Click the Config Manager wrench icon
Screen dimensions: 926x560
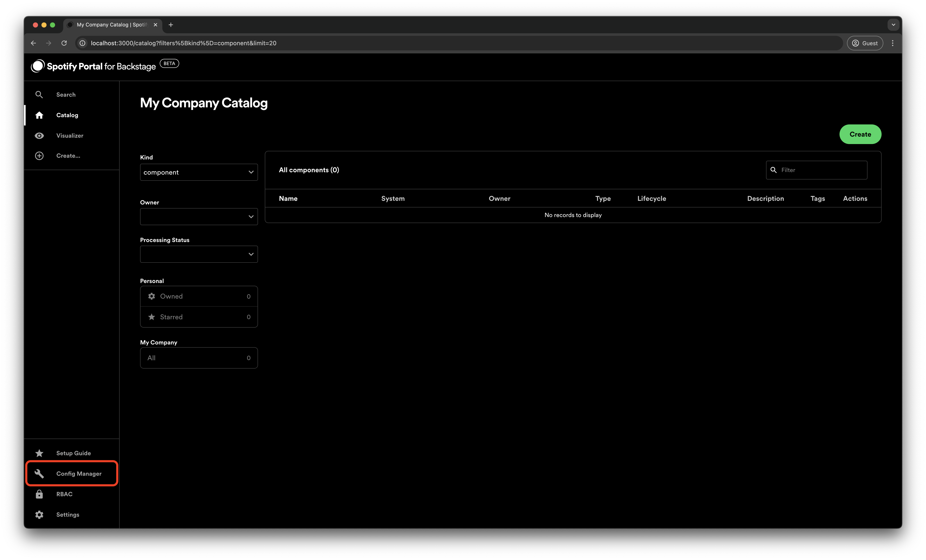[x=39, y=474]
